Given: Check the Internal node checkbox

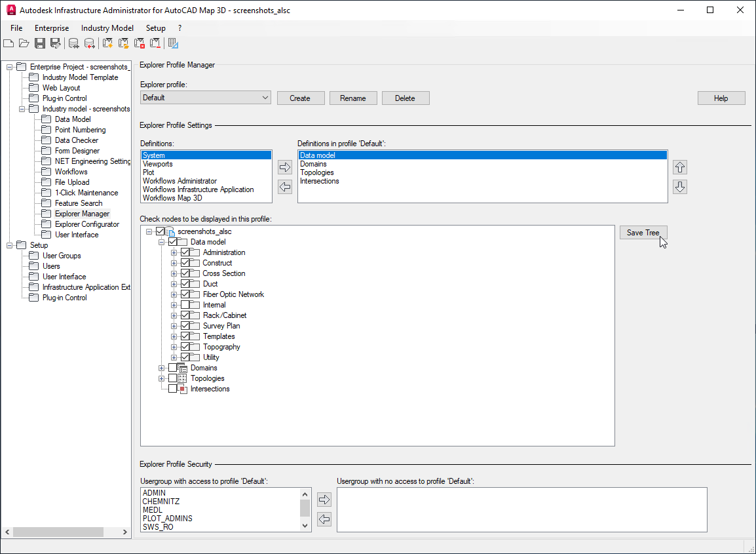Looking at the screenshot, I should pyautogui.click(x=185, y=305).
